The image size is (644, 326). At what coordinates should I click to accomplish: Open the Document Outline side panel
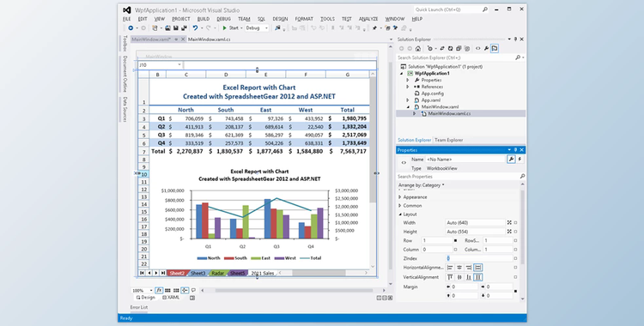click(125, 74)
